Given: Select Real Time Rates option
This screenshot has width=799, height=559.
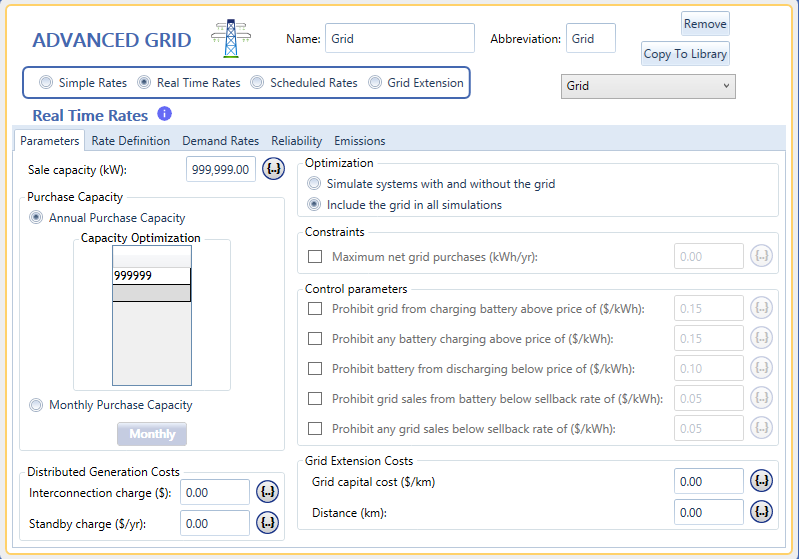Looking at the screenshot, I should (x=189, y=83).
